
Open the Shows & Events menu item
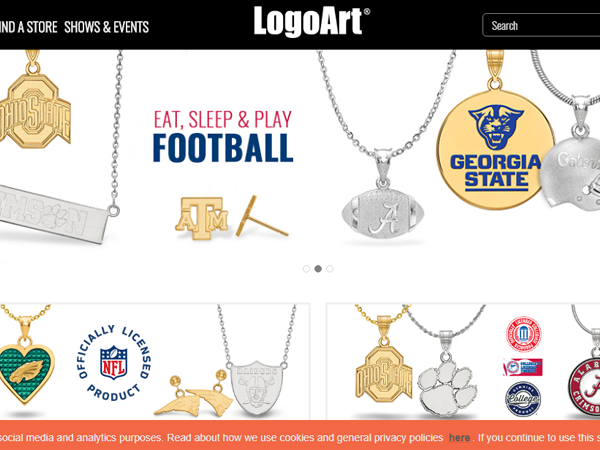tap(106, 27)
